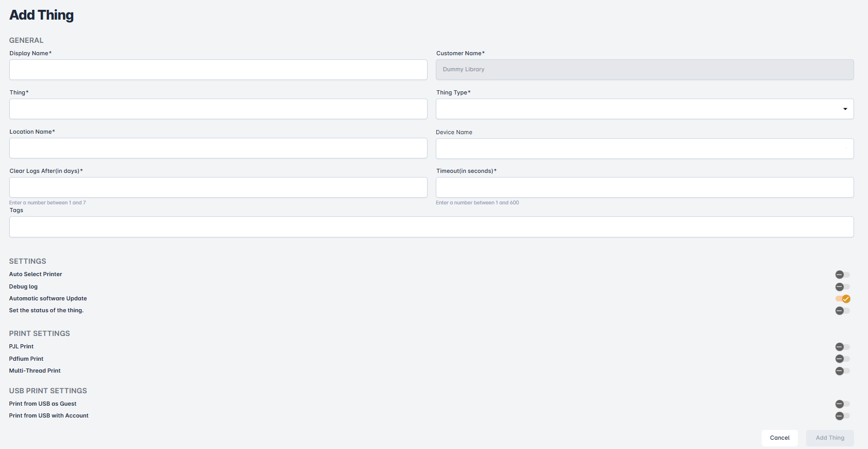Image resolution: width=868 pixels, height=449 pixels.
Task: Enable Print from USB with Account
Action: pos(842,416)
